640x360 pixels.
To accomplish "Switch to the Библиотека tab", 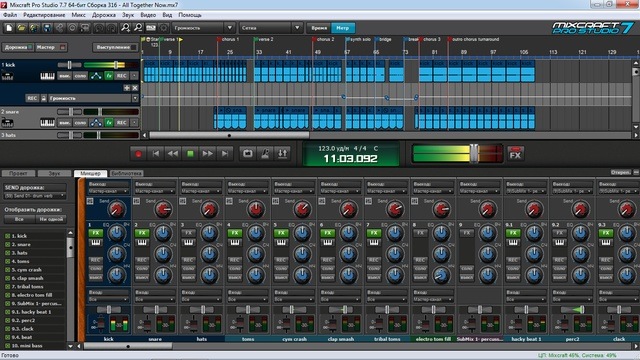I will [x=127, y=173].
